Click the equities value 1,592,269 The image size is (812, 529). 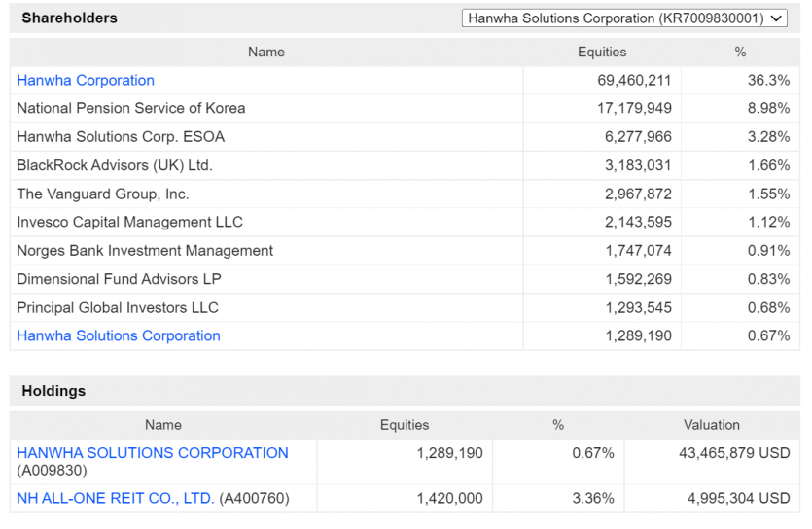(x=639, y=279)
